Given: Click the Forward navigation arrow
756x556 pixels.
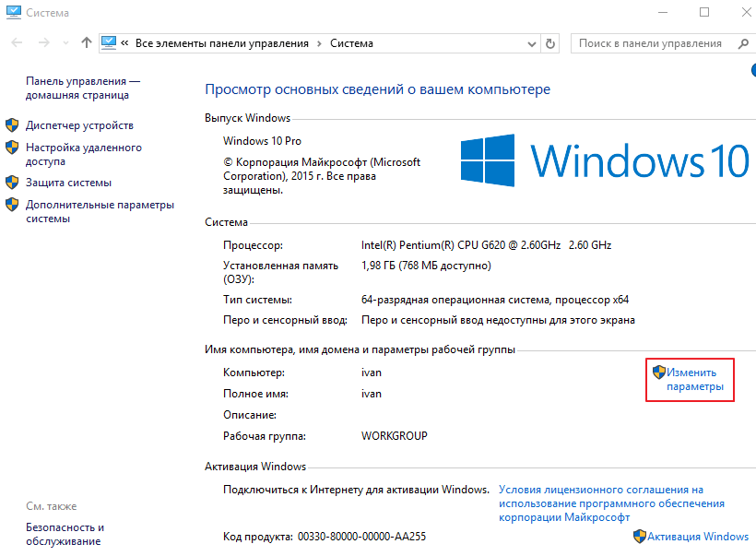Looking at the screenshot, I should click(x=44, y=43).
